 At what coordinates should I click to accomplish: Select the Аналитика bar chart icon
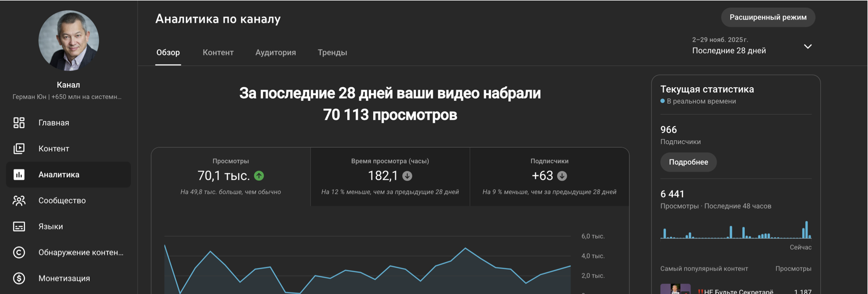pos(19,174)
